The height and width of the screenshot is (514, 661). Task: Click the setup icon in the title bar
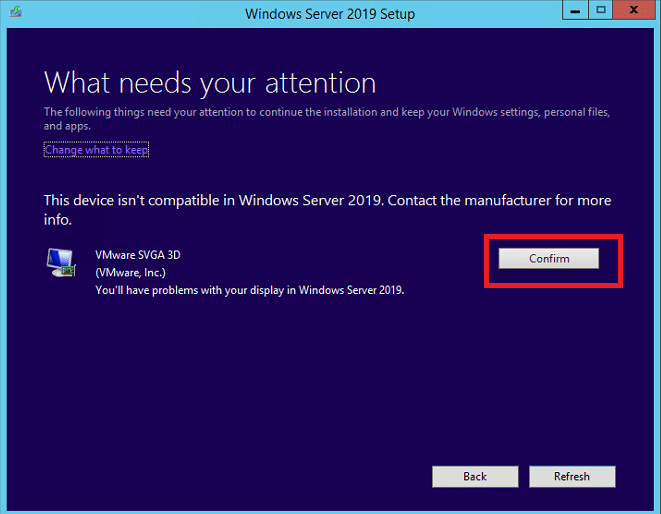pos(16,11)
